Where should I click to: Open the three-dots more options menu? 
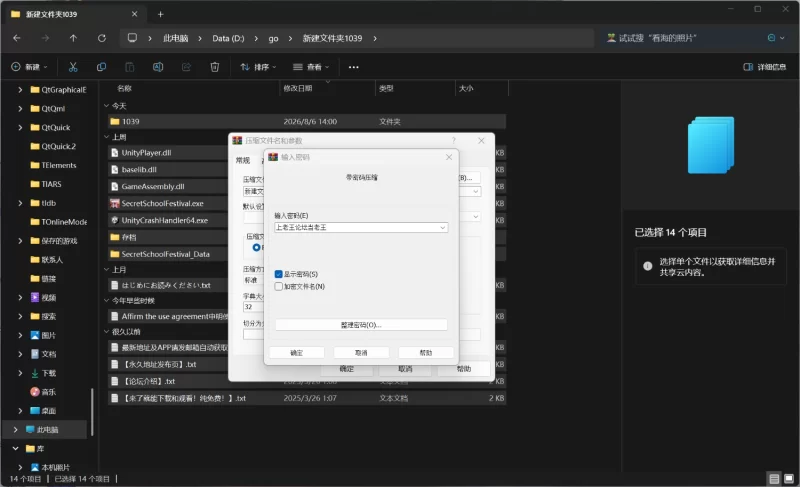(x=354, y=67)
